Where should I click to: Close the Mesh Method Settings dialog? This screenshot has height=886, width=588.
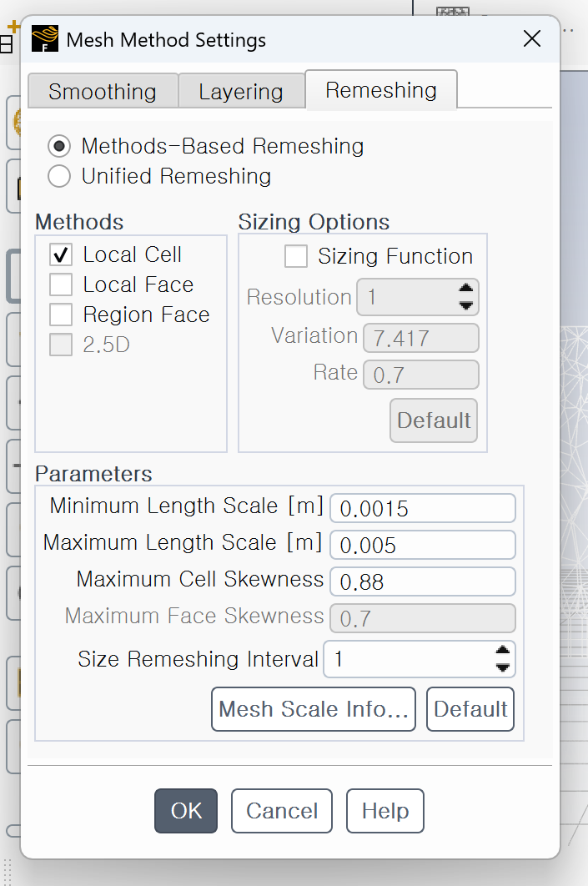tap(531, 39)
